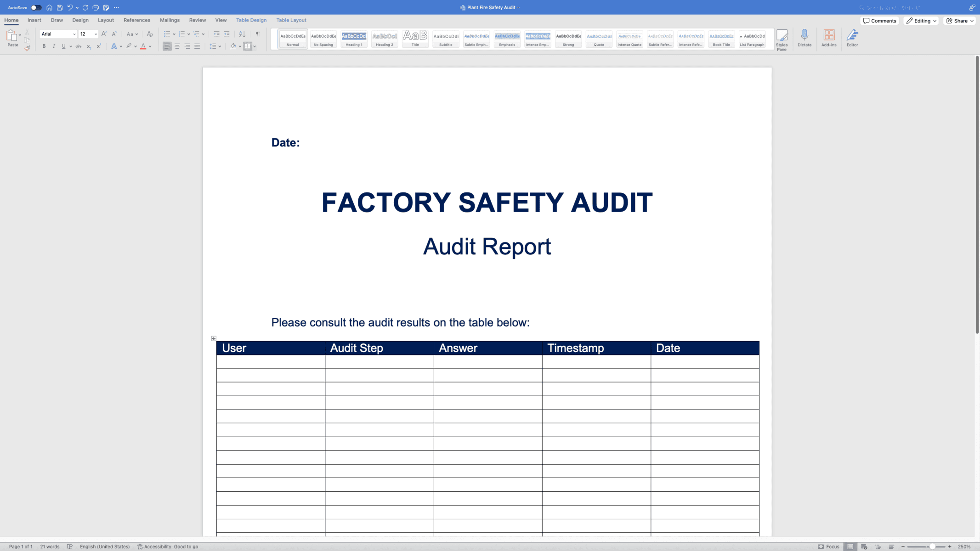
Task: Toggle italic formatting
Action: [54, 46]
